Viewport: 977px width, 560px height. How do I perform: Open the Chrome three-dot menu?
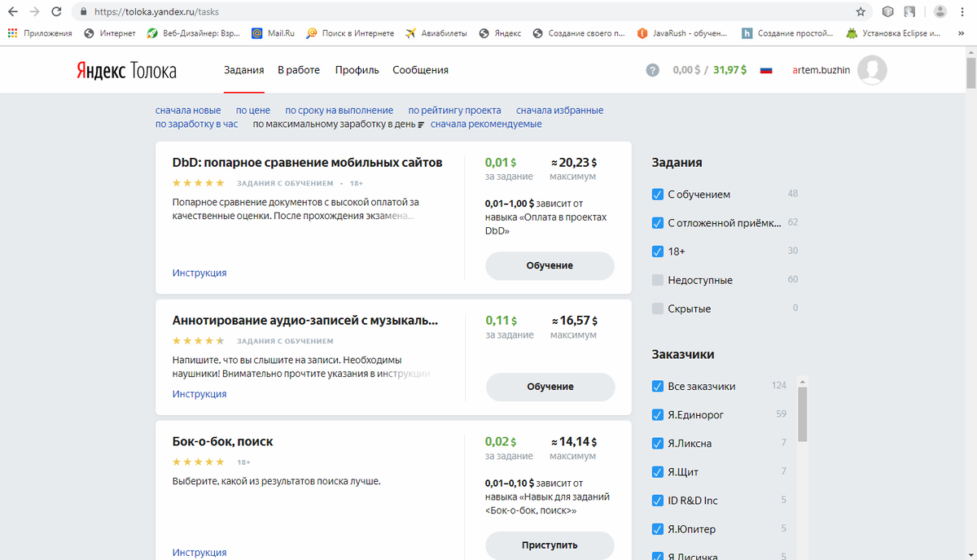point(963,12)
